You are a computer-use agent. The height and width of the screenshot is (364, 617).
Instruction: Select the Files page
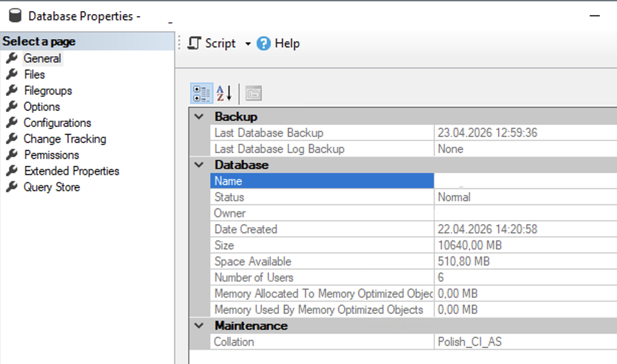point(35,74)
